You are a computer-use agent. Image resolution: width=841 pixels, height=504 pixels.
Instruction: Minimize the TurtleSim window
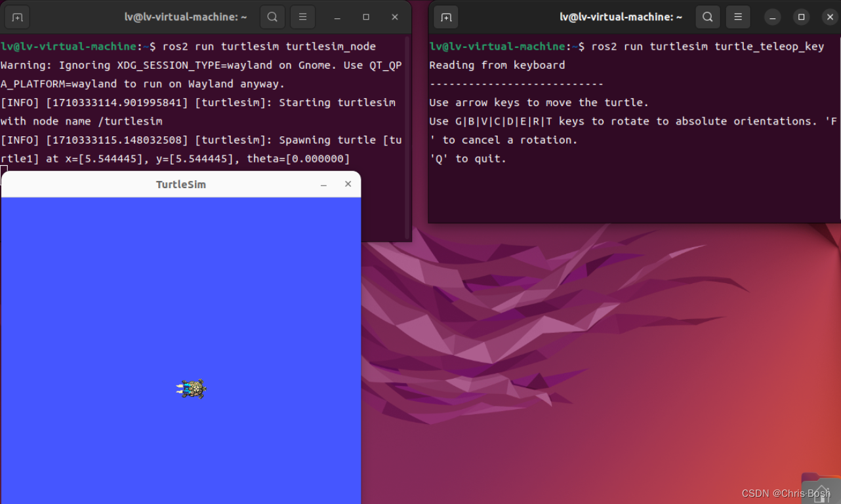[x=323, y=185]
